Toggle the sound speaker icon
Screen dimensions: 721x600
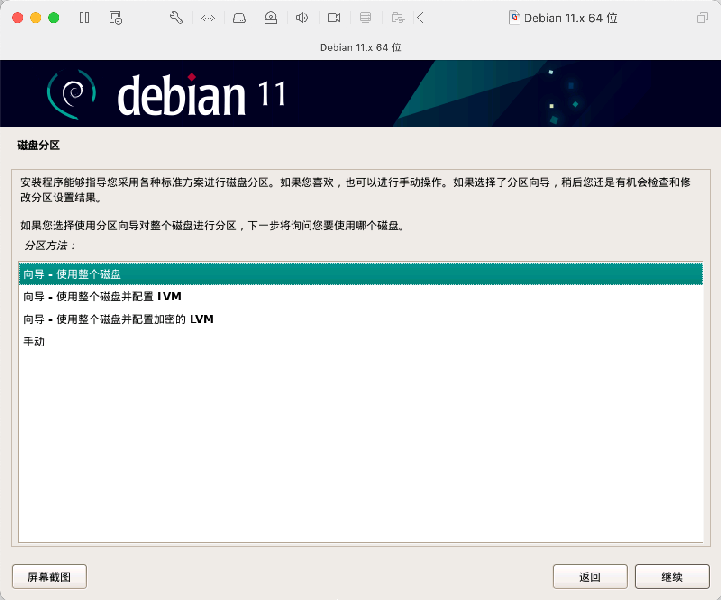tap(302, 18)
